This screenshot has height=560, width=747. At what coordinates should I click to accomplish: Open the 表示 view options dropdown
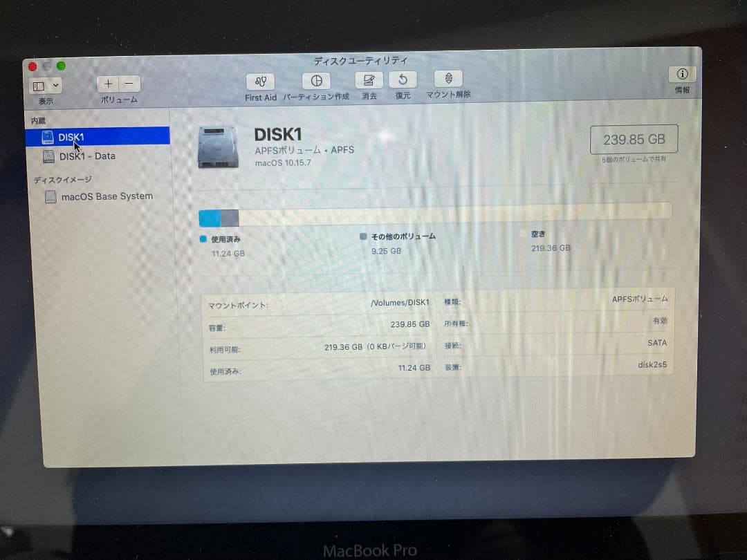(x=55, y=85)
